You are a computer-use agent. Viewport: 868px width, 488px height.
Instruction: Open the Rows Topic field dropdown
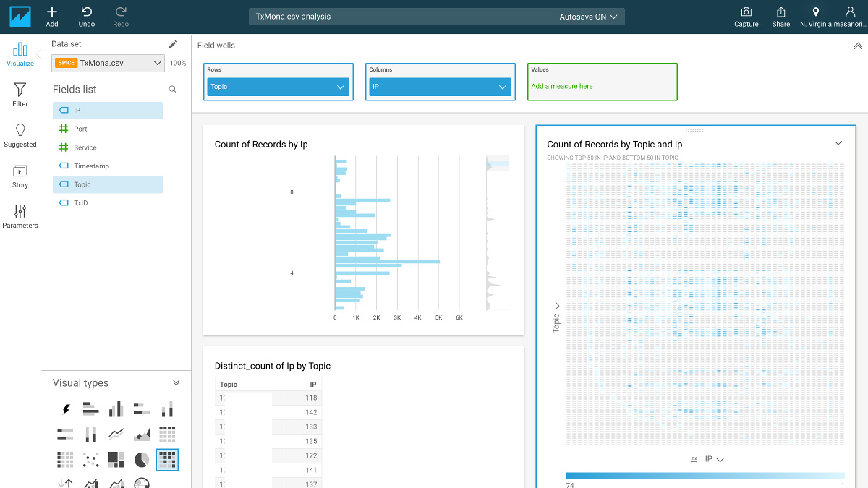[278, 87]
